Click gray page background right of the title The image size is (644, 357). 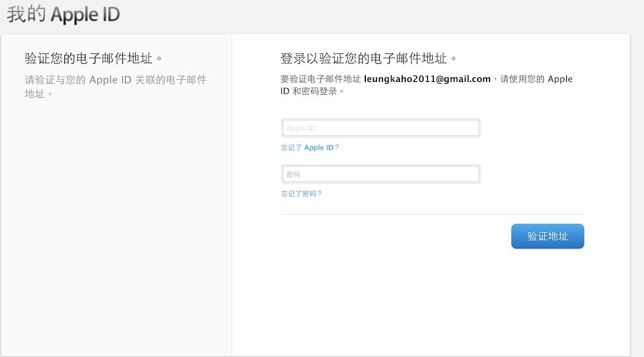tap(381, 15)
